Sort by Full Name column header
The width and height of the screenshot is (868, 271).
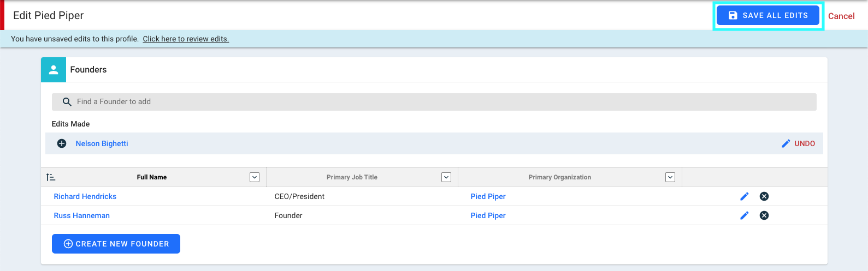(x=152, y=177)
